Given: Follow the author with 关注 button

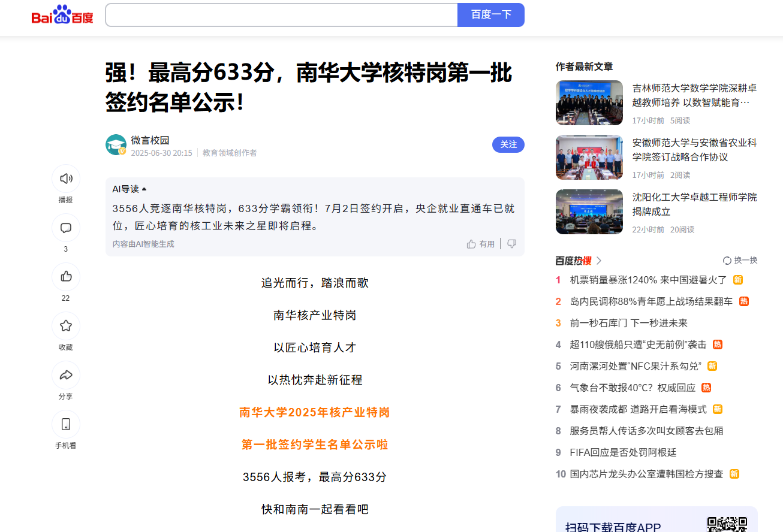Looking at the screenshot, I should click(508, 144).
